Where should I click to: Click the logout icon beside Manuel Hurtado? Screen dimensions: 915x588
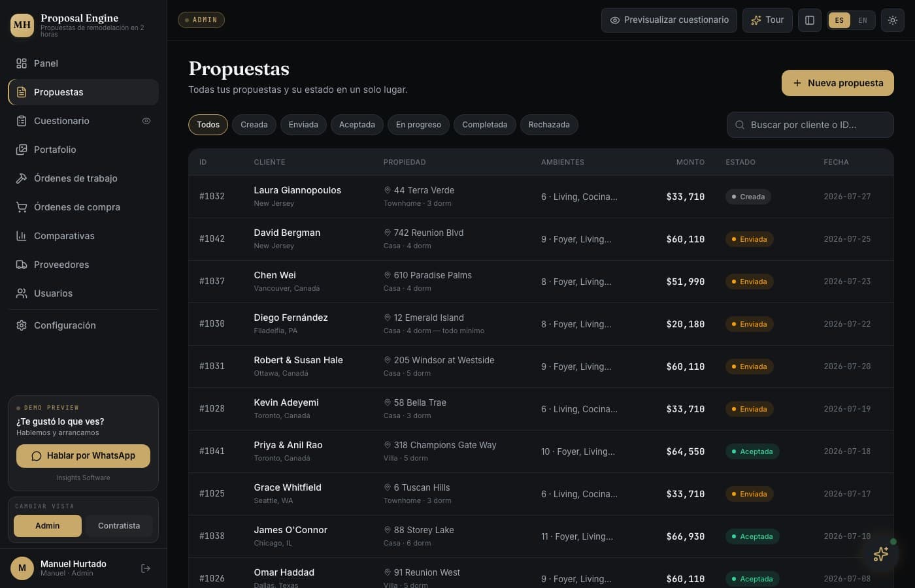(x=146, y=568)
